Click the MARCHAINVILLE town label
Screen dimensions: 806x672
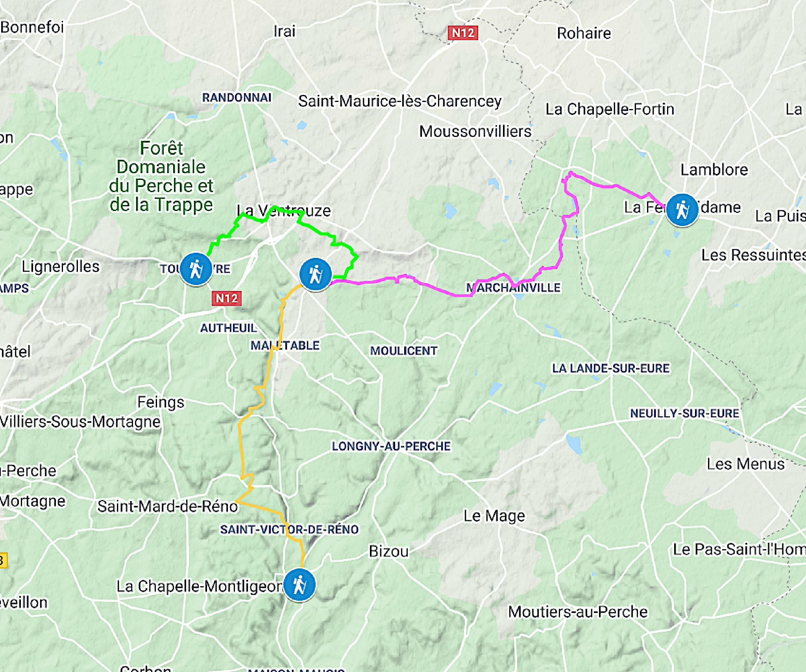[x=513, y=287]
